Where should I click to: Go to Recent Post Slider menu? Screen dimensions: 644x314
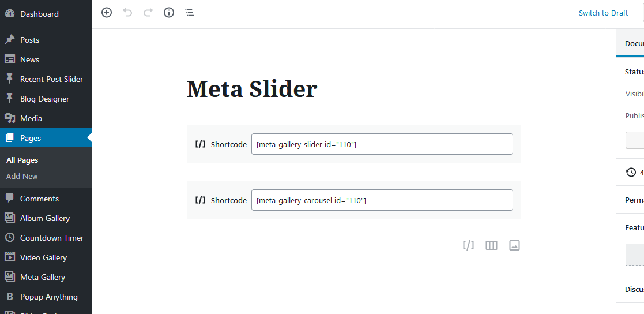[x=51, y=79]
